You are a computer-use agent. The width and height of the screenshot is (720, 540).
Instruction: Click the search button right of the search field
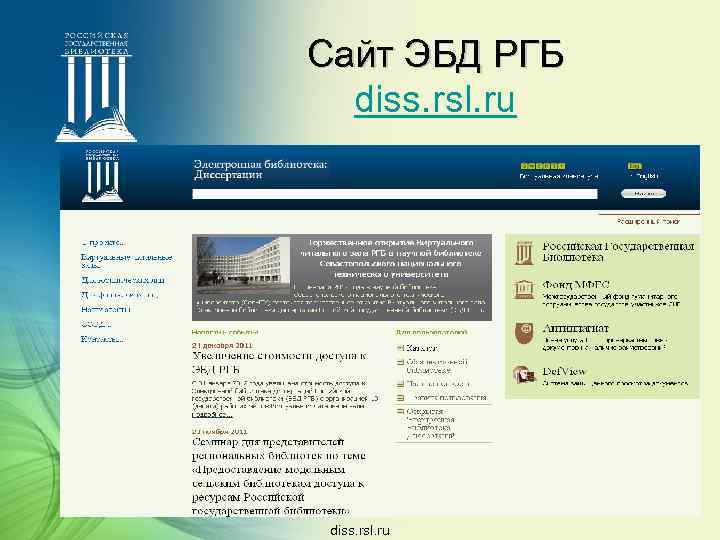(643, 194)
